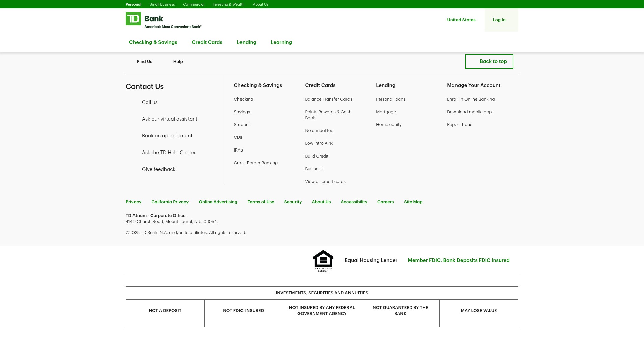Open the CDs link
The image size is (644, 362).
(x=238, y=137)
